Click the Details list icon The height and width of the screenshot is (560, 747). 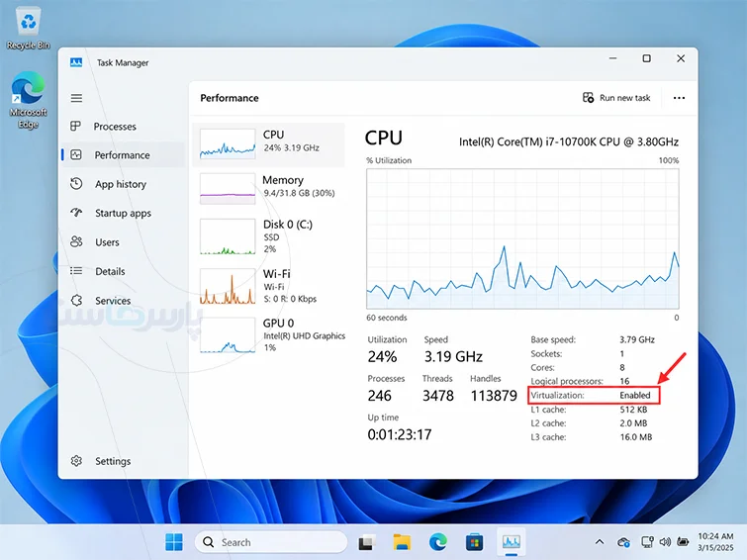coord(76,271)
